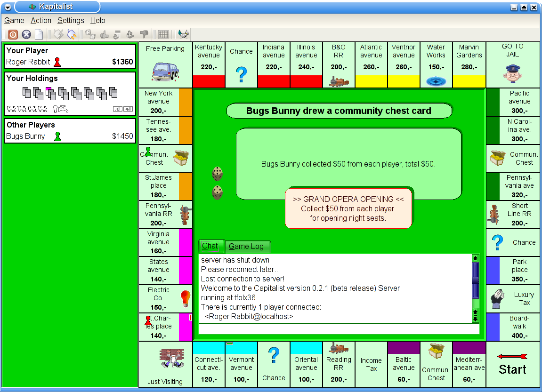Open the Settings menu

point(71,21)
